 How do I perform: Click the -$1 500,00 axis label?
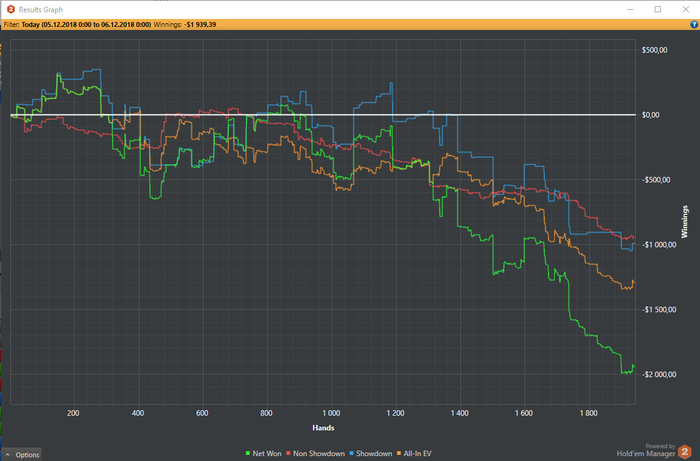click(x=659, y=310)
